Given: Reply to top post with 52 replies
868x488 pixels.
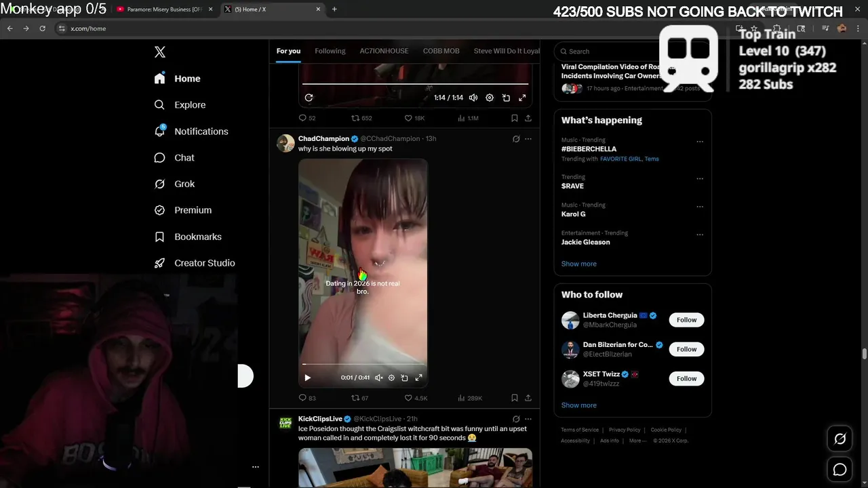Looking at the screenshot, I should click(x=307, y=118).
